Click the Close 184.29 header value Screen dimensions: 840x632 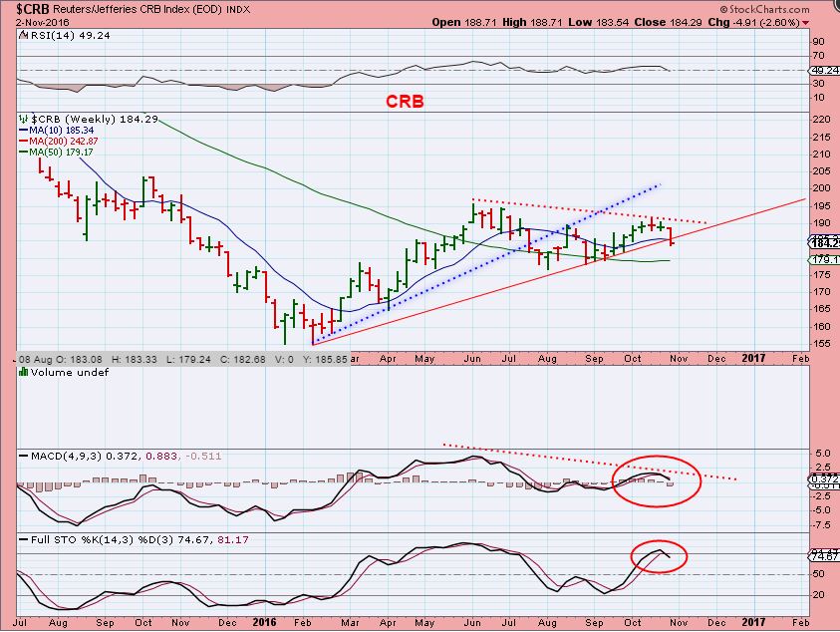(x=668, y=23)
